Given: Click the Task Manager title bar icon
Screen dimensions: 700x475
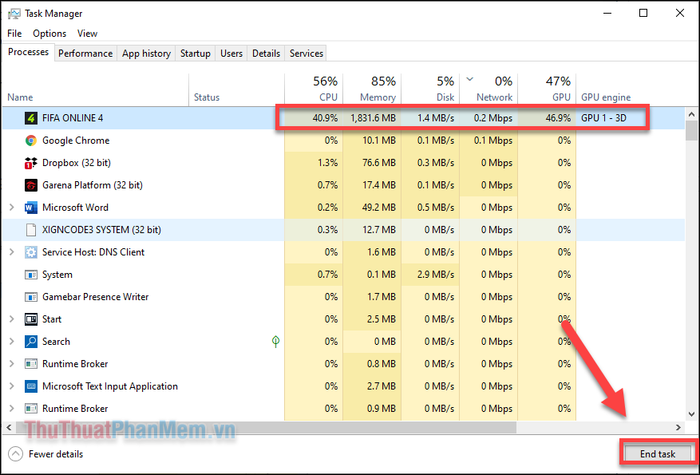Looking at the screenshot, I should (x=14, y=14).
